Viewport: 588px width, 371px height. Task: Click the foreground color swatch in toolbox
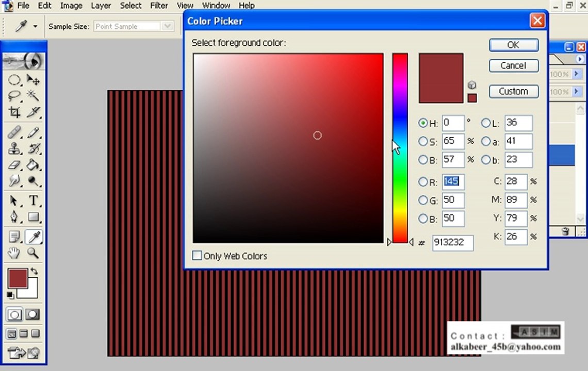[18, 278]
